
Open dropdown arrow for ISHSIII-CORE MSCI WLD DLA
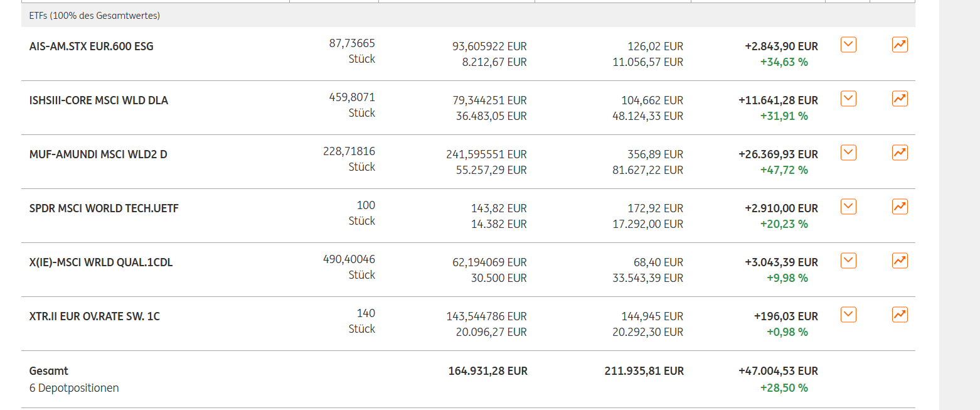coord(848,99)
